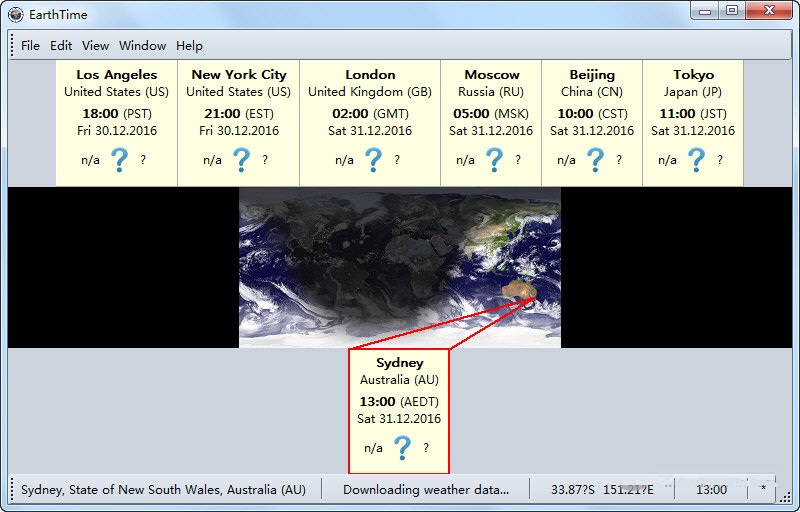The width and height of the screenshot is (800, 512).
Task: Click Sat 31.12.2016 under Moscow
Action: (491, 131)
